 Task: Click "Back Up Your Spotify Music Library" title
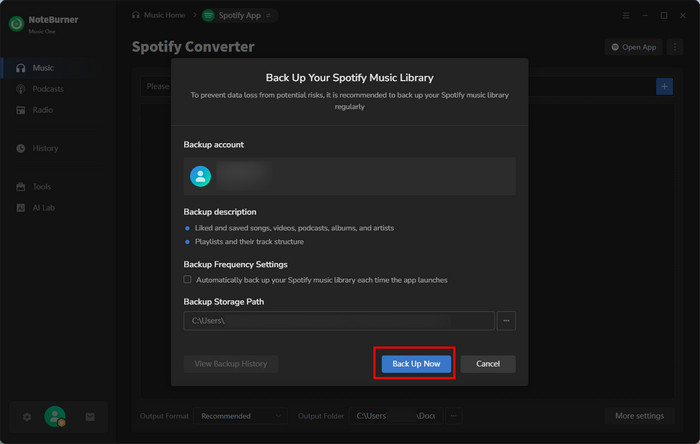pos(350,78)
